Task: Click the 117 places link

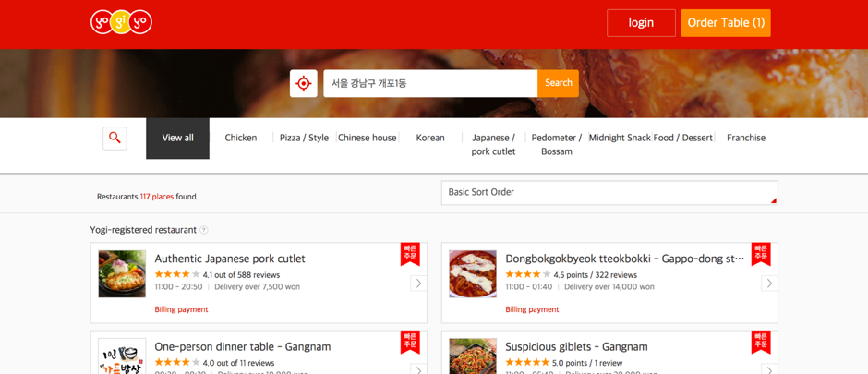Action: pos(157,197)
